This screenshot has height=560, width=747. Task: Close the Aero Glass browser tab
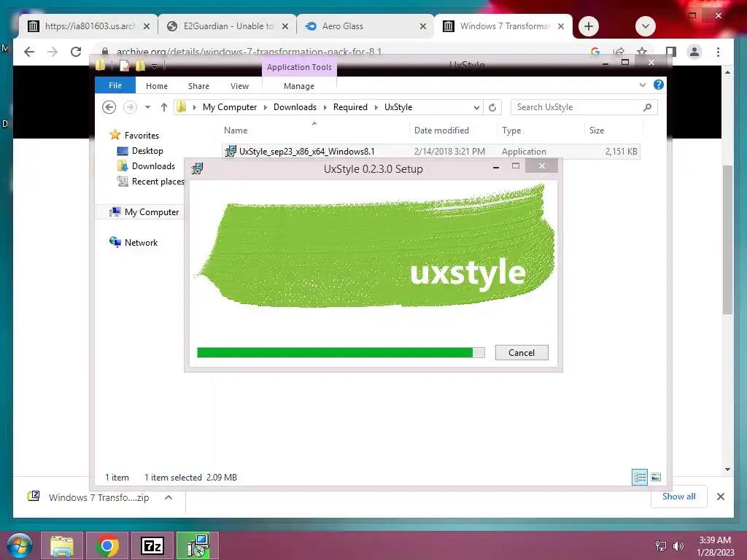coord(422,26)
